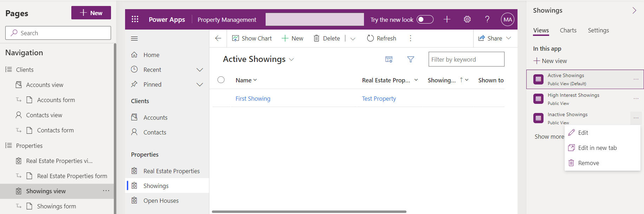
Task: Toggle the Try the new look switch
Action: tap(425, 19)
